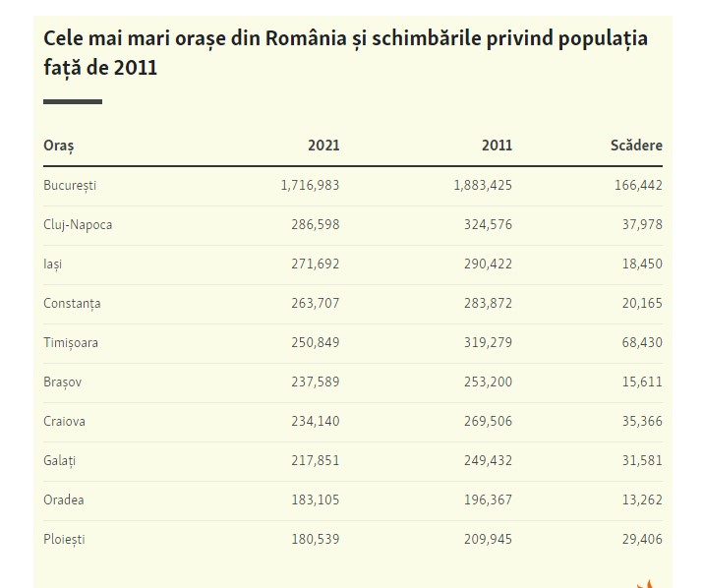Click the Oradea row label
Screen dimensions: 703x588
(64, 500)
